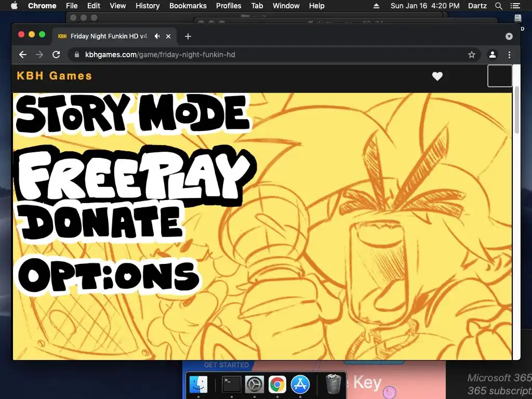Open the Apple menu
The image size is (532, 399).
click(x=14, y=6)
